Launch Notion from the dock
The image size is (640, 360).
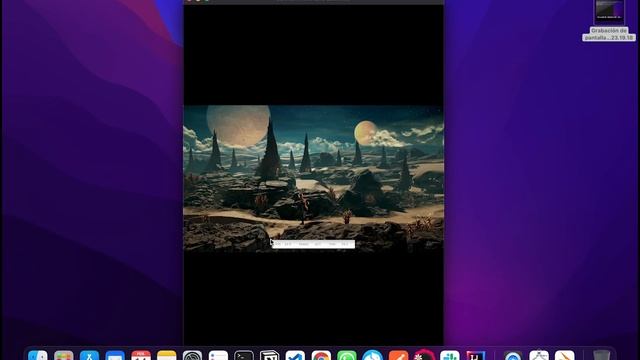click(x=269, y=355)
